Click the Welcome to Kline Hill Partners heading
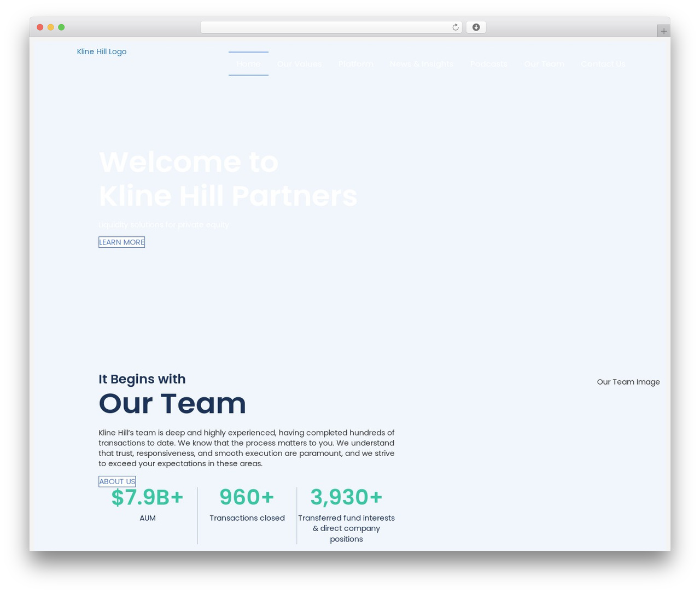Image resolution: width=700 pixels, height=593 pixels. click(x=228, y=179)
